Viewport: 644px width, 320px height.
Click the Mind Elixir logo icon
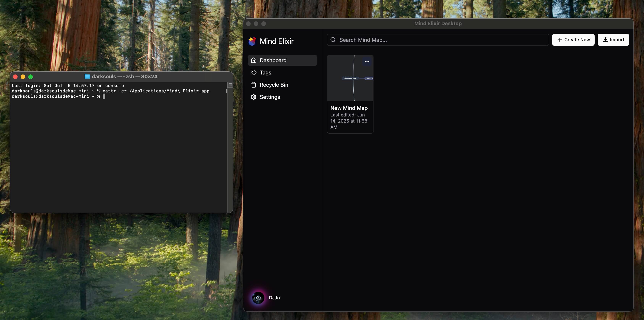[x=252, y=41]
